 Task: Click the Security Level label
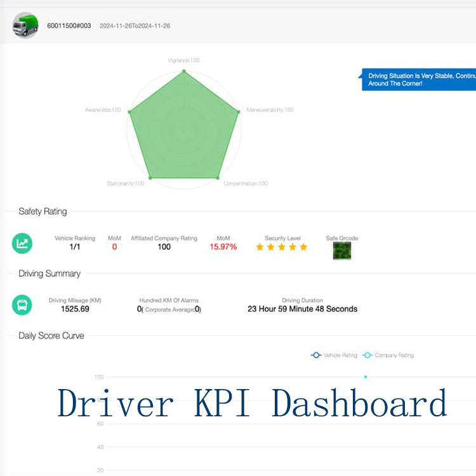[x=282, y=238]
